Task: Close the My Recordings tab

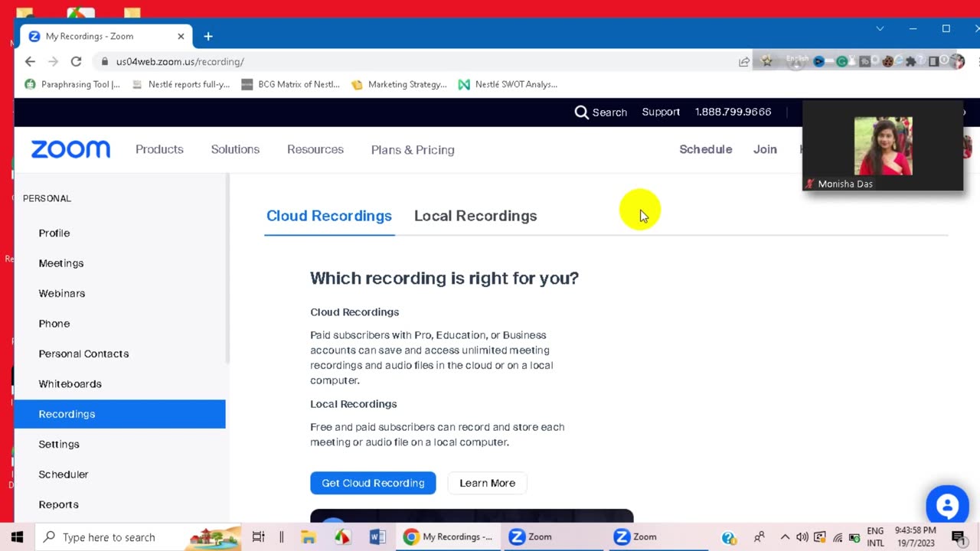Action: point(181,36)
